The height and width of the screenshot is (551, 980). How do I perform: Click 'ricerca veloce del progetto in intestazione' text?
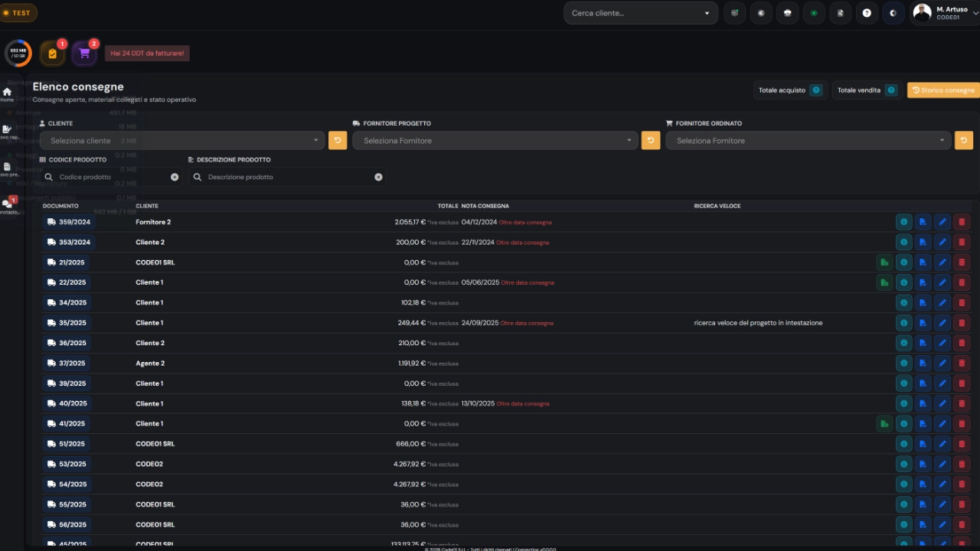(x=759, y=323)
